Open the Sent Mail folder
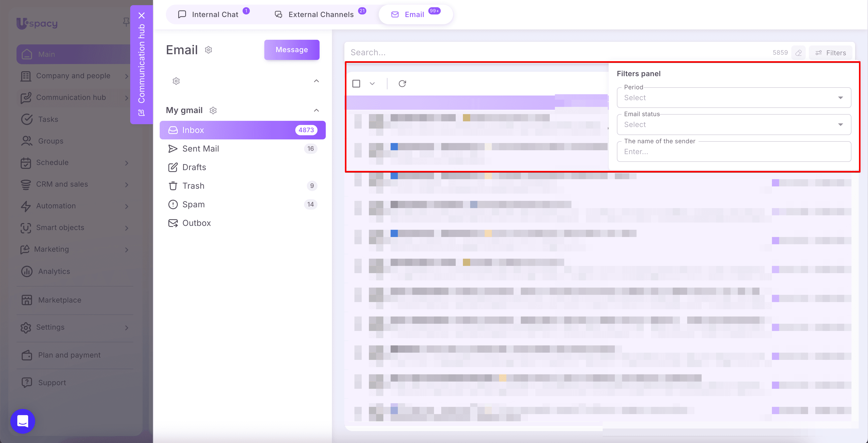The width and height of the screenshot is (868, 443). click(243, 148)
